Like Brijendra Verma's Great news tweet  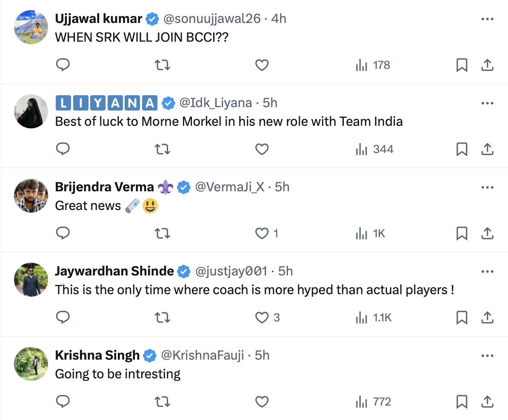(x=262, y=233)
